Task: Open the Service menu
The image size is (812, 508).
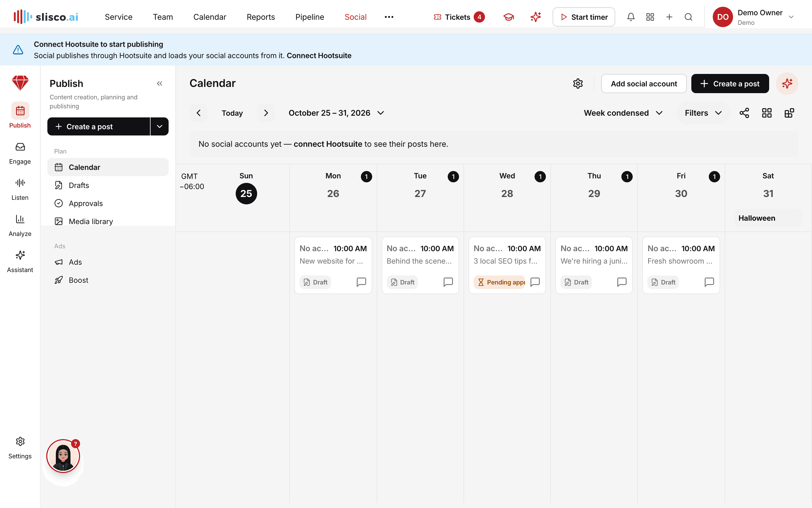Action: [x=118, y=17]
